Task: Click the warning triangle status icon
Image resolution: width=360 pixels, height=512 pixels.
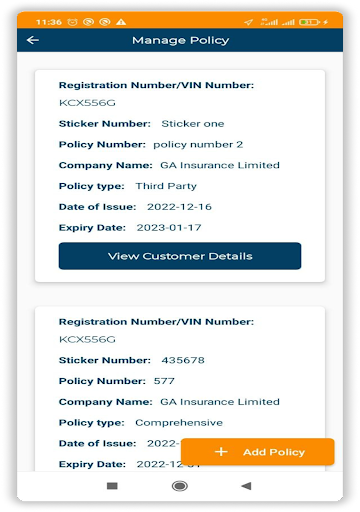Action: [121, 22]
